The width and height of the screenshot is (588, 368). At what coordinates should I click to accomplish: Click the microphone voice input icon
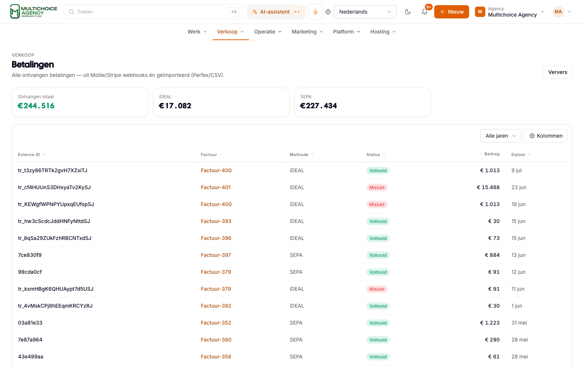(x=315, y=12)
